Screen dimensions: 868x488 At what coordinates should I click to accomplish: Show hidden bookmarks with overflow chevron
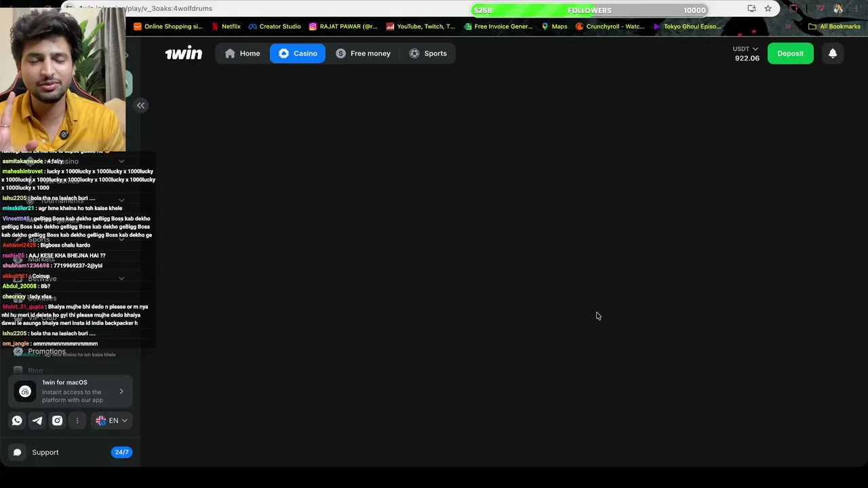(x=788, y=26)
